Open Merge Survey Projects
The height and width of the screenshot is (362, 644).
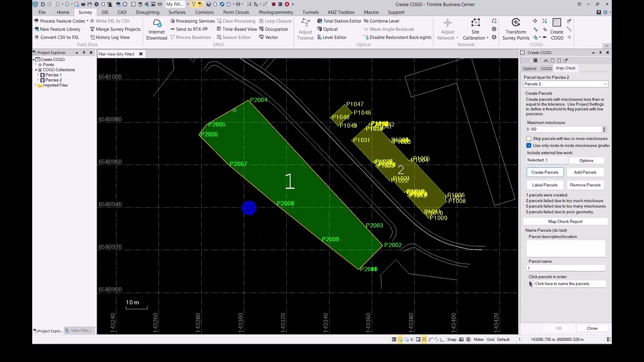click(115, 29)
